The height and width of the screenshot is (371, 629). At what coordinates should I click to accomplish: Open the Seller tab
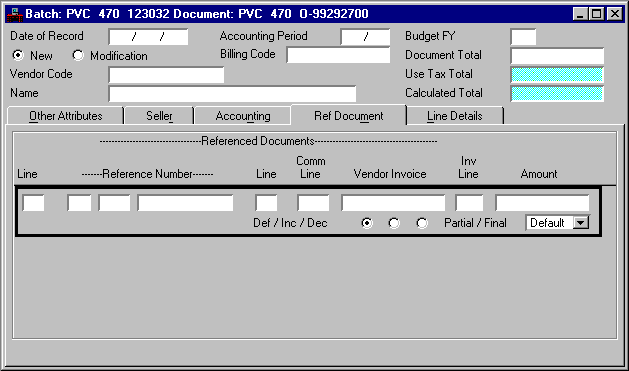pyautogui.click(x=159, y=116)
